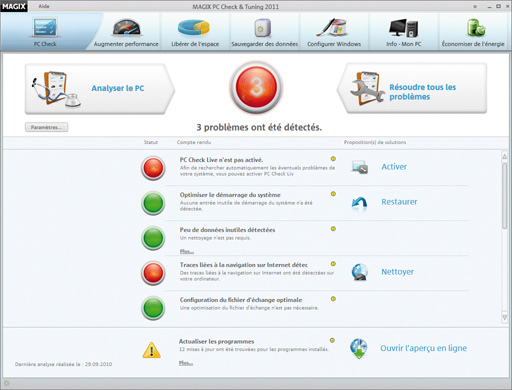Viewport: 512px width, 390px height.
Task: Click the 'Dernière analyse réalisée le : 29.09.2010' text
Action: coord(63,364)
